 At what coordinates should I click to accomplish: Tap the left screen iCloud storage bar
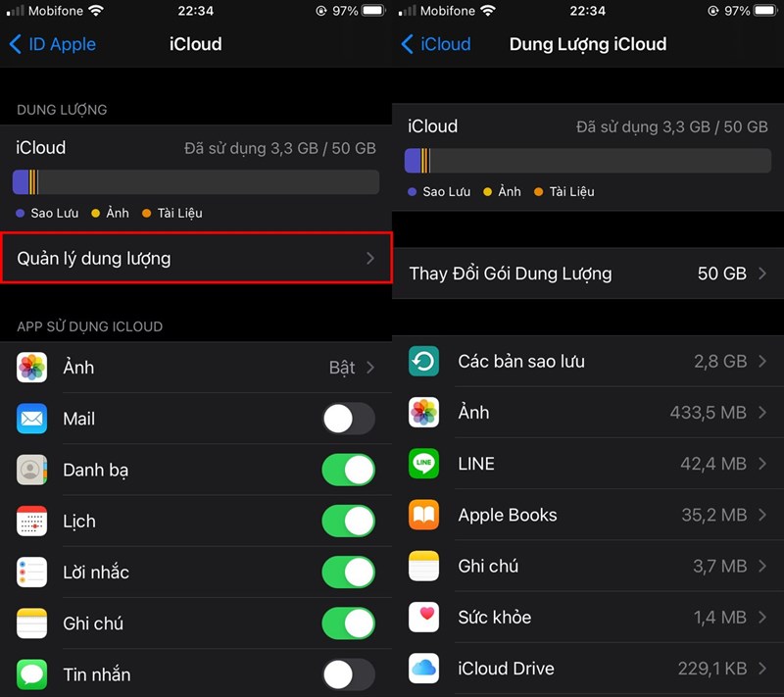[x=196, y=182]
